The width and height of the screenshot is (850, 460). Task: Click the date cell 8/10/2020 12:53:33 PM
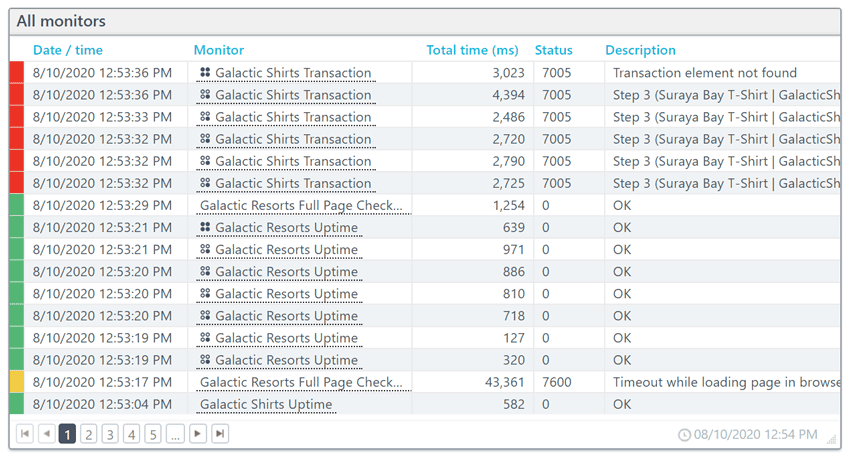coord(102,117)
